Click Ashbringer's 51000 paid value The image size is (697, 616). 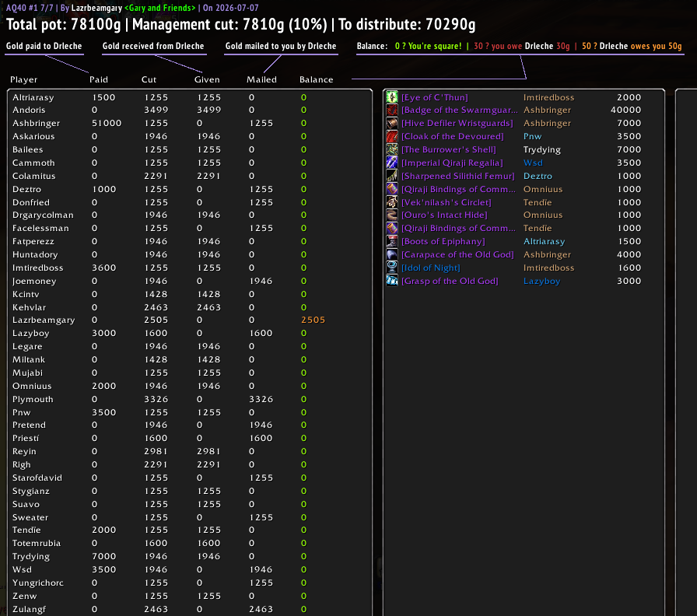(107, 123)
